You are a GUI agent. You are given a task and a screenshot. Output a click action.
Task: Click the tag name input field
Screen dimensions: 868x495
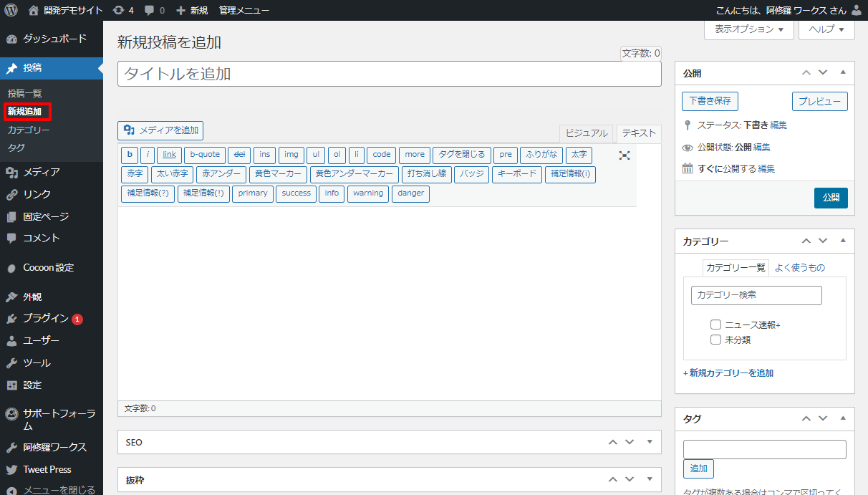[765, 449]
